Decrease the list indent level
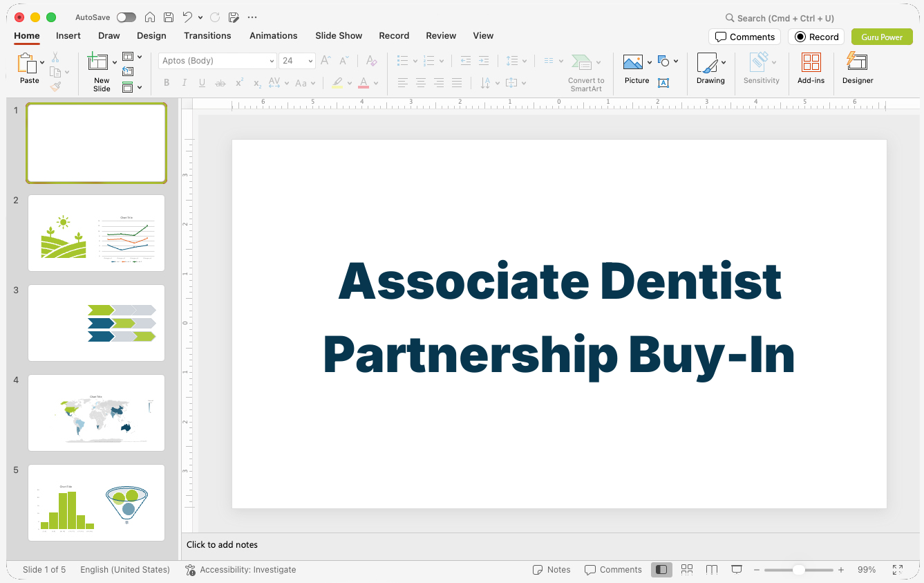The height and width of the screenshot is (583, 924). point(466,61)
